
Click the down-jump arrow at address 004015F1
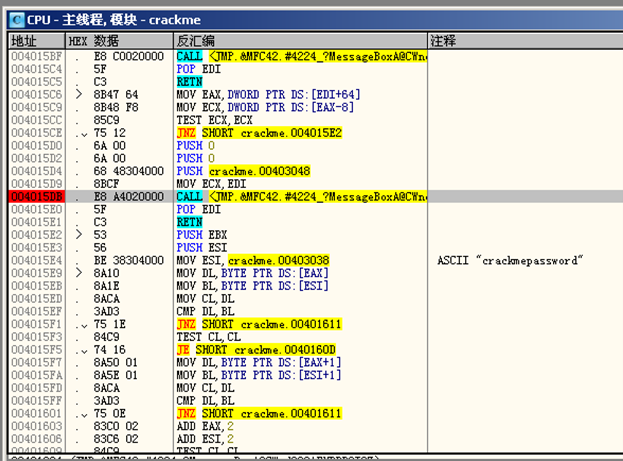82,325
